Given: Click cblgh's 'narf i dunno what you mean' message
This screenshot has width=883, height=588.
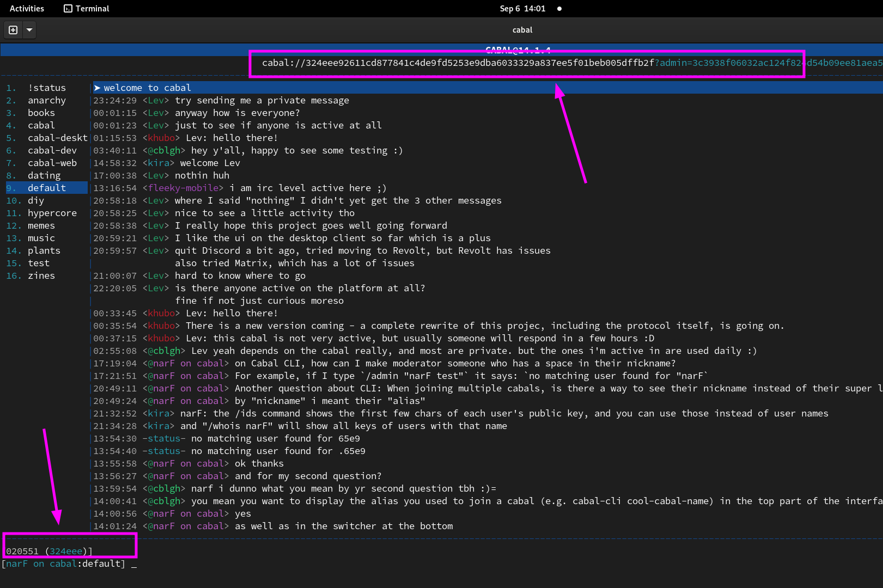Looking at the screenshot, I should (x=344, y=488).
